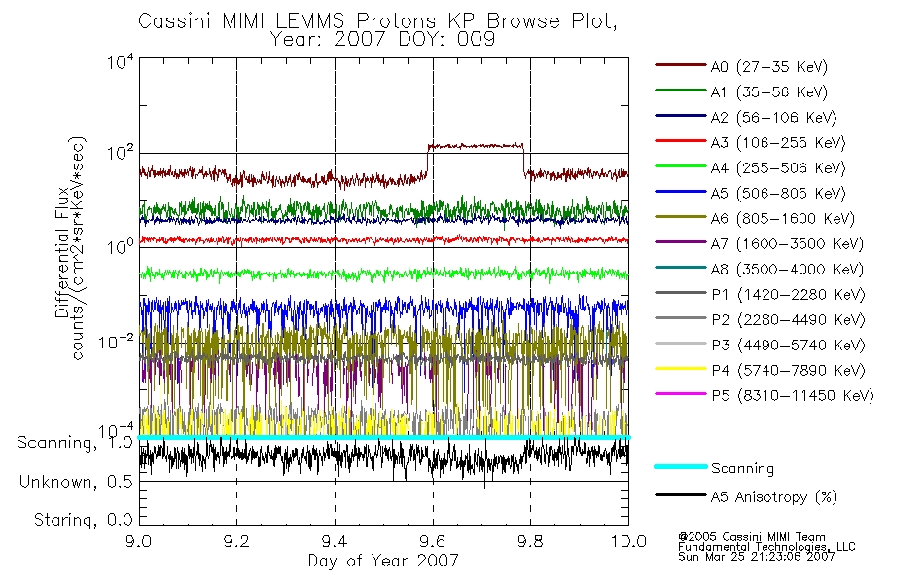Click the purple A7 legend line

pyautogui.click(x=681, y=241)
